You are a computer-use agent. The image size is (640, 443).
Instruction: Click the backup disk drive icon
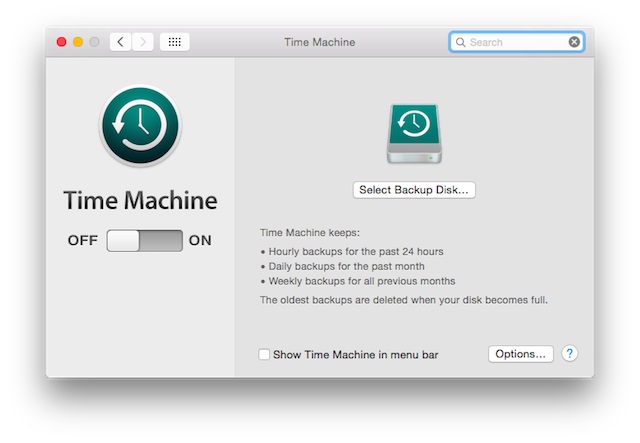[413, 133]
